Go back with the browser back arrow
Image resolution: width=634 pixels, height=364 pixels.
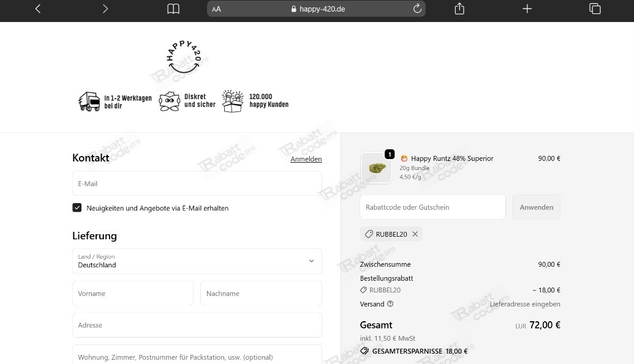[38, 9]
